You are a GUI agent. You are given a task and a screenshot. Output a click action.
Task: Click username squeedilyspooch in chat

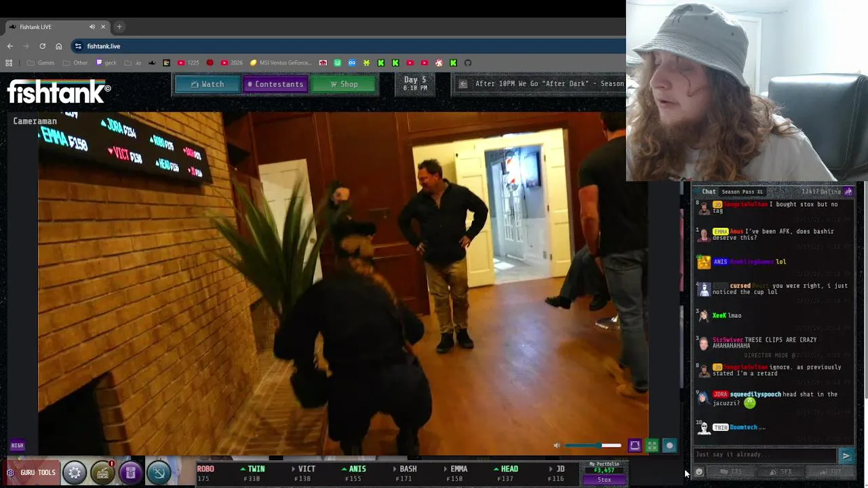(x=755, y=394)
